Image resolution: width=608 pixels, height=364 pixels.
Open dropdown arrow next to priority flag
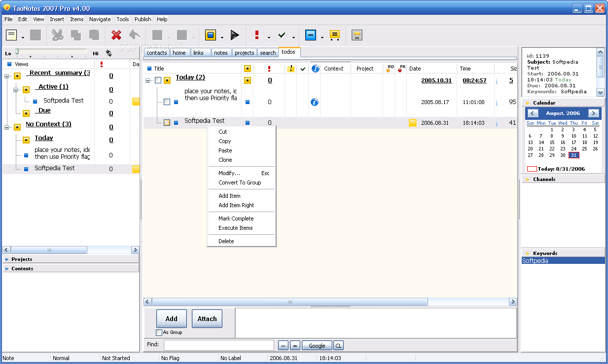(x=269, y=37)
